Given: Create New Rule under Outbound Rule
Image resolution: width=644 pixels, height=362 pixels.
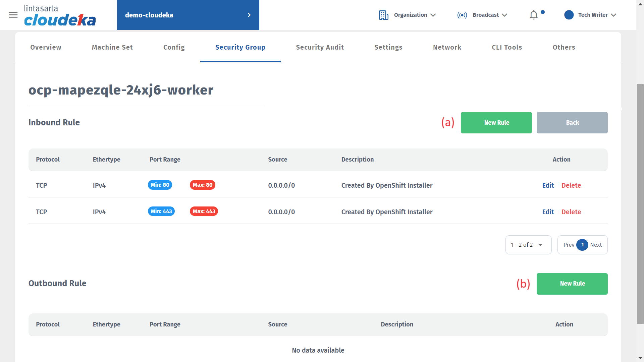Looking at the screenshot, I should point(572,284).
